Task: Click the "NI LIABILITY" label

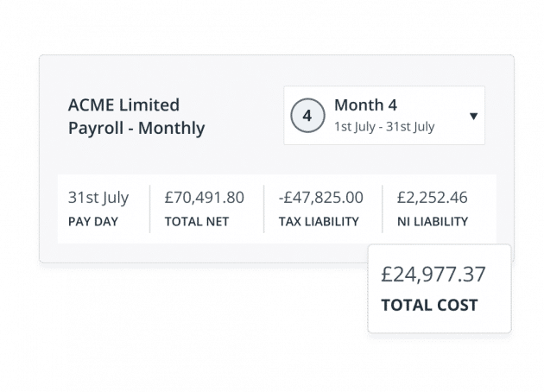Action: pos(433,222)
